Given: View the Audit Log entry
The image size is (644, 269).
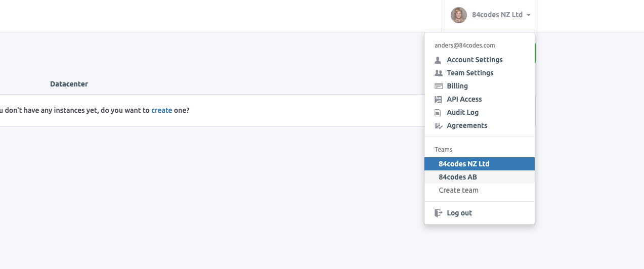Looking at the screenshot, I should click(x=462, y=112).
